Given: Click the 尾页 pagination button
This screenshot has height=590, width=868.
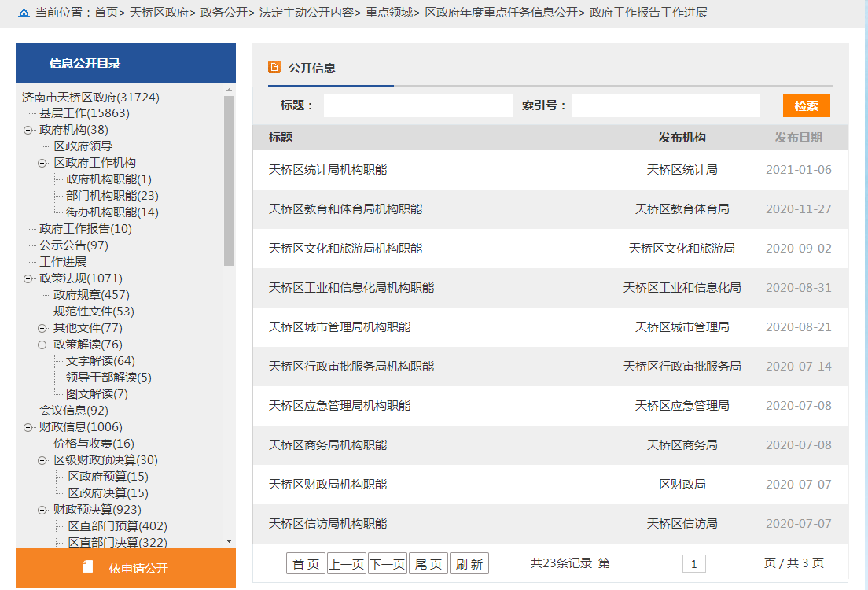Looking at the screenshot, I should tap(428, 564).
